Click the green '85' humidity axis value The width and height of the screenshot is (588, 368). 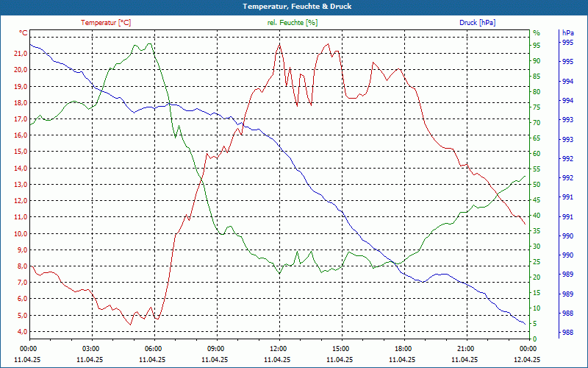click(x=537, y=77)
